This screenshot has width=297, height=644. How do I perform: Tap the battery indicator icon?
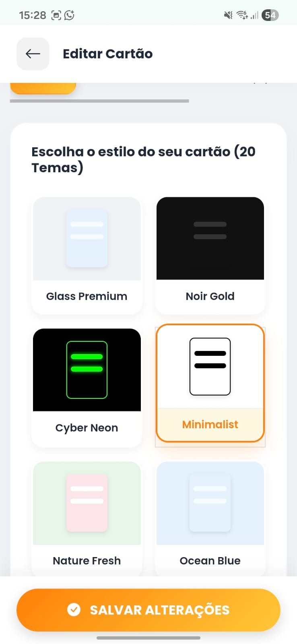pos(270,15)
